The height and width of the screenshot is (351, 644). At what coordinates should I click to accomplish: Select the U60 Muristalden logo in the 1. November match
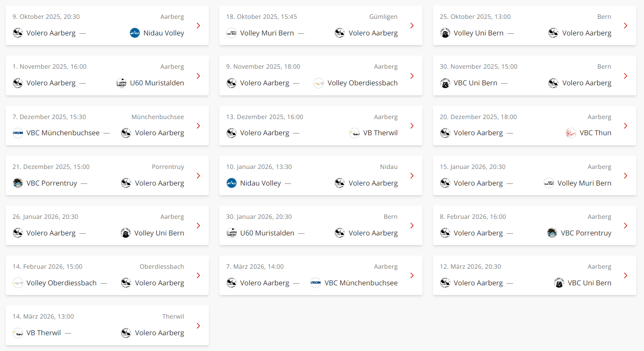coord(121,83)
